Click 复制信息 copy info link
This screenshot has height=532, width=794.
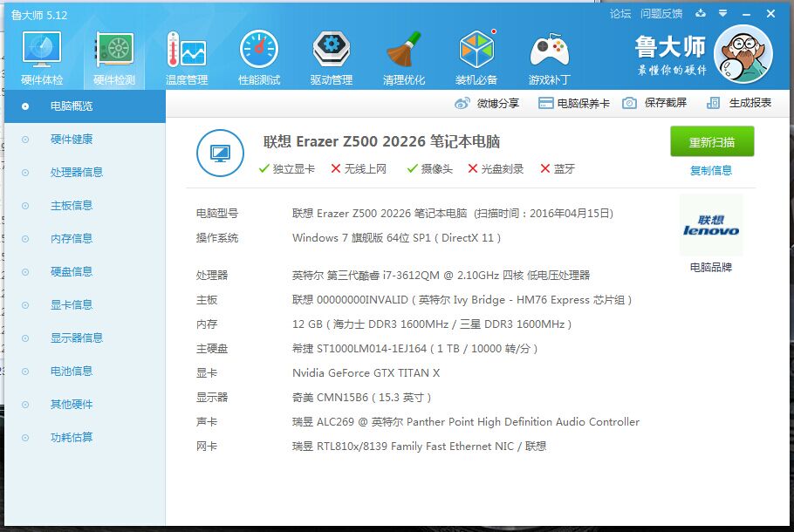711,171
